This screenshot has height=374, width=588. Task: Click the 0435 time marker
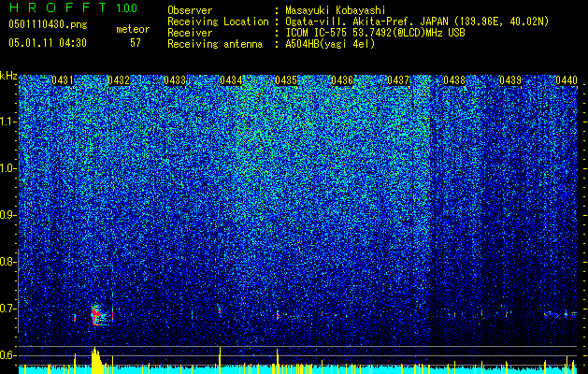click(x=286, y=80)
